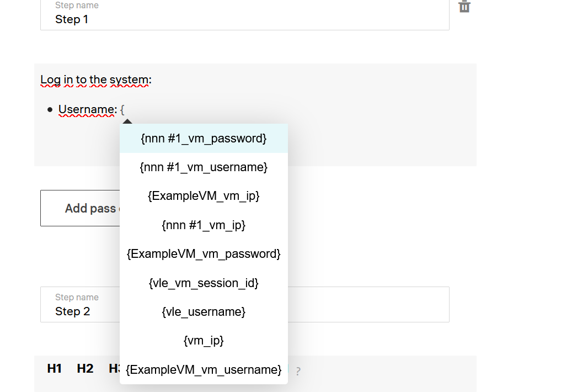This screenshot has width=588, height=392.
Task: Click the help question mark icon
Action: [298, 372]
